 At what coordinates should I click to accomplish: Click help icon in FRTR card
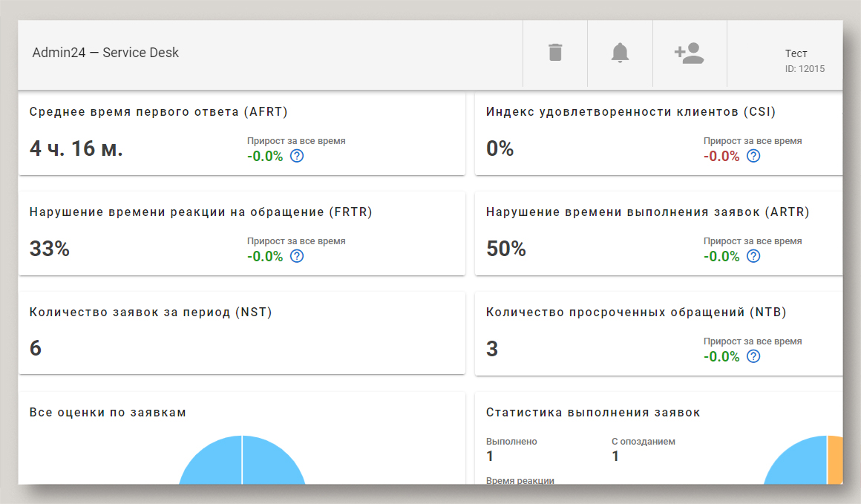[x=297, y=256]
